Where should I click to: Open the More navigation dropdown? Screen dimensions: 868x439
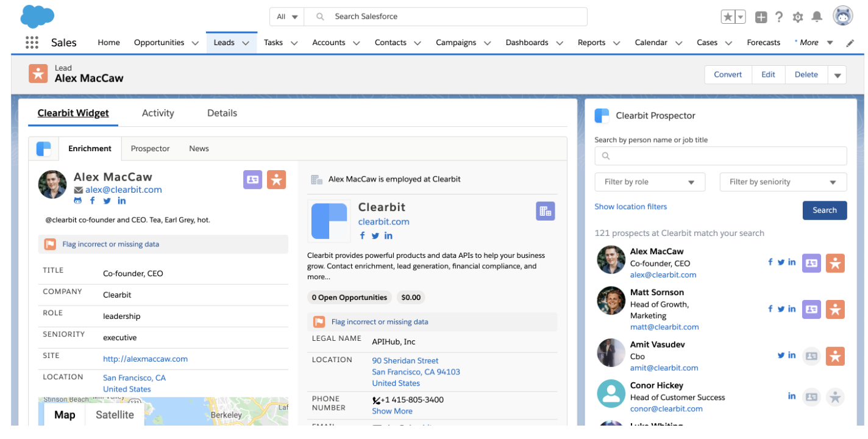tap(813, 43)
